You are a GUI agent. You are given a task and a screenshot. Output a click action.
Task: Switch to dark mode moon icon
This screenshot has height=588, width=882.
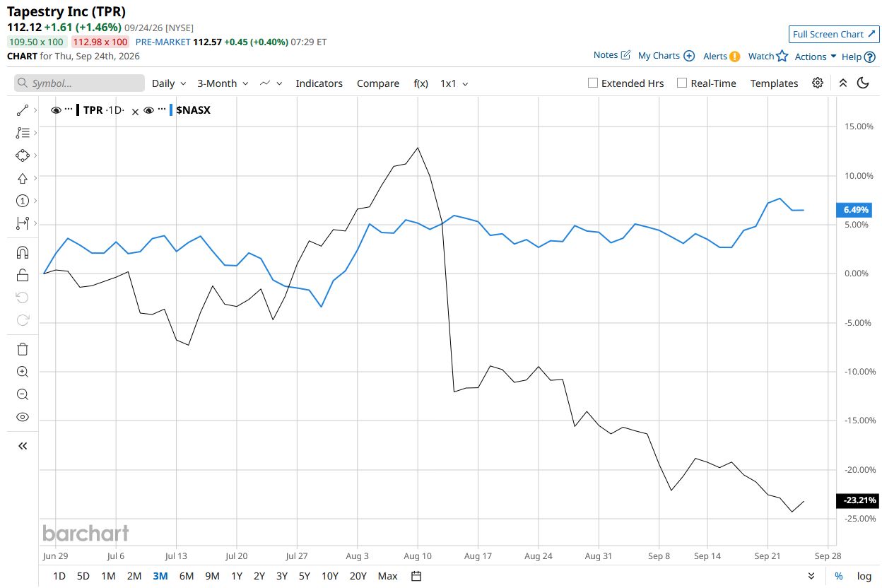click(x=863, y=83)
